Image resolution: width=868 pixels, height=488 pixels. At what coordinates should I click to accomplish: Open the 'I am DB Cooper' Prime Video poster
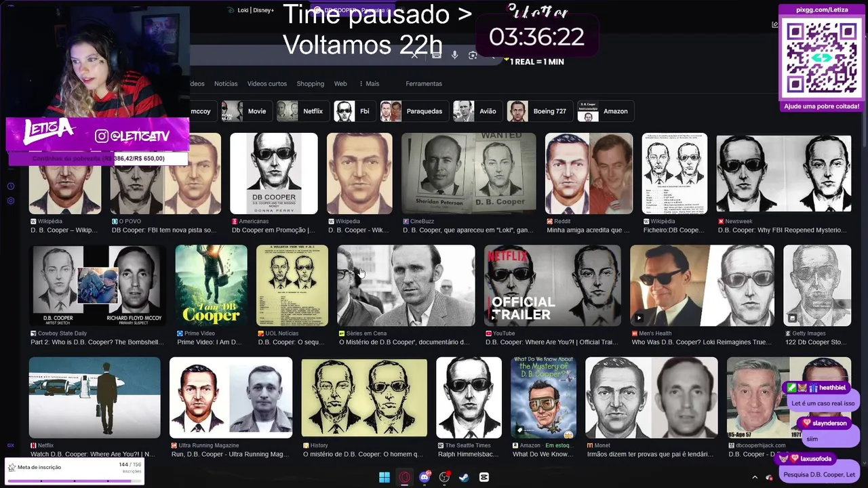(x=212, y=285)
